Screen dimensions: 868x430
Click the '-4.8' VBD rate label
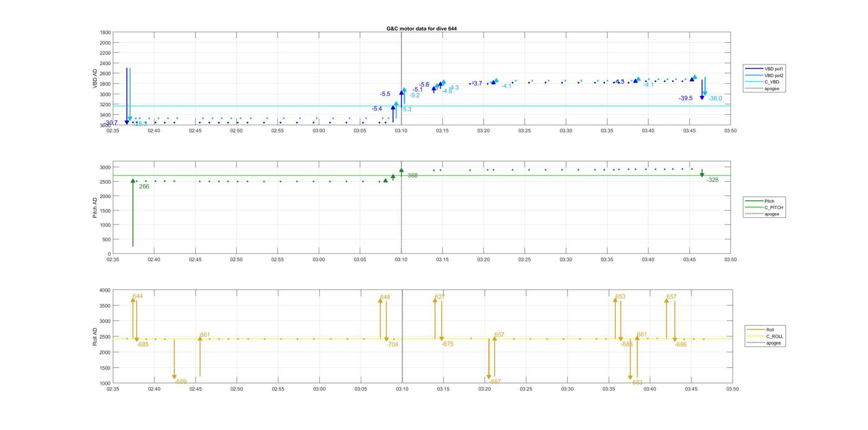pyautogui.click(x=447, y=91)
